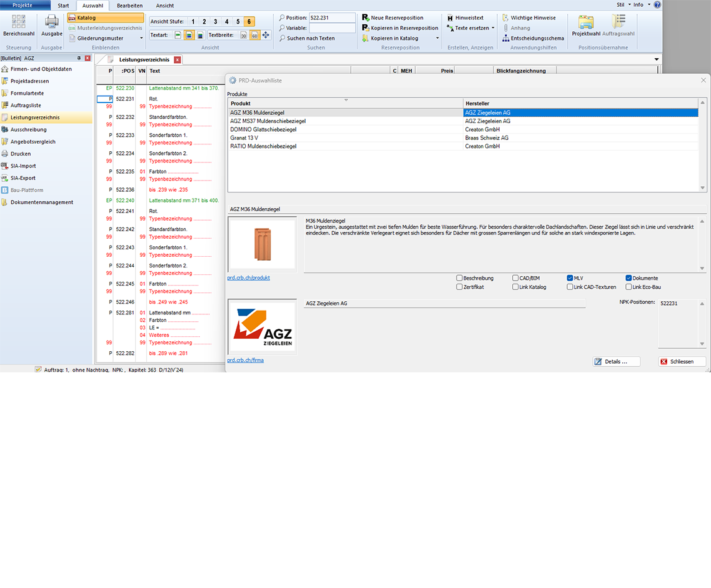Enable the Zertifikat checkbox
Screen dimensions: 711x588
[x=460, y=287]
